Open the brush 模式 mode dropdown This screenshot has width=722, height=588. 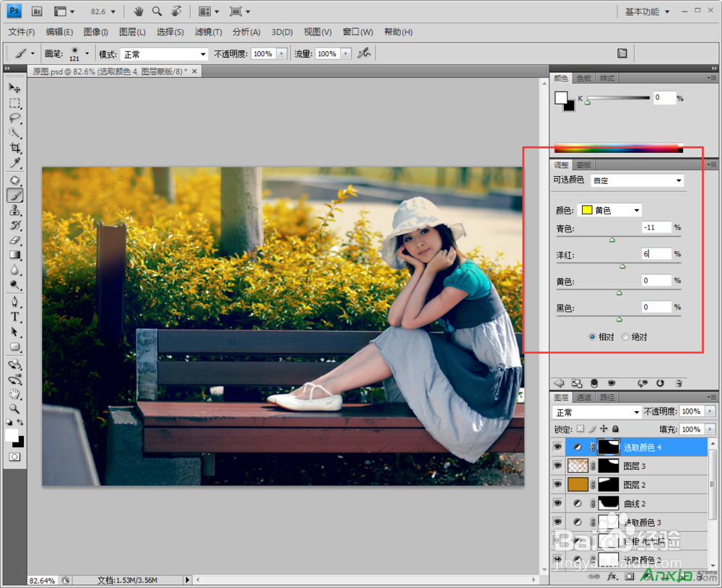(164, 54)
